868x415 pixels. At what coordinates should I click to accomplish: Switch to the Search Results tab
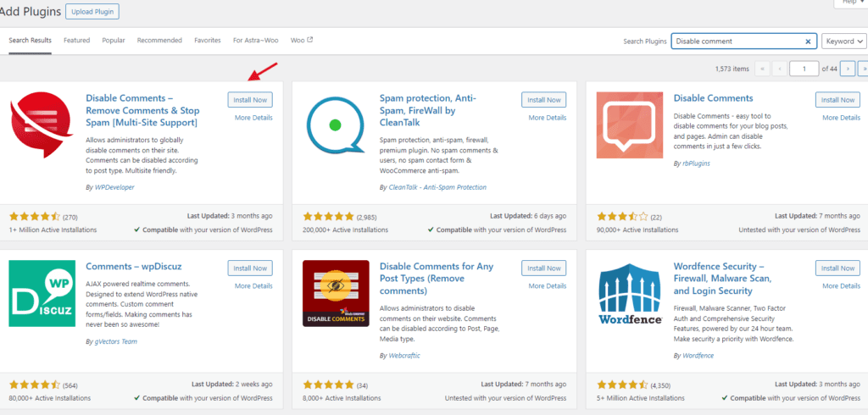click(x=30, y=41)
